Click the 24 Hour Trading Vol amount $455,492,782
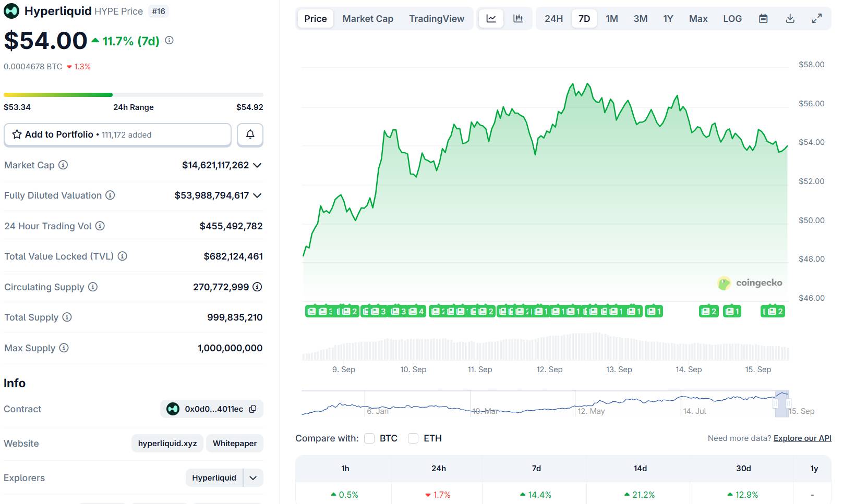The height and width of the screenshot is (504, 843). point(231,226)
